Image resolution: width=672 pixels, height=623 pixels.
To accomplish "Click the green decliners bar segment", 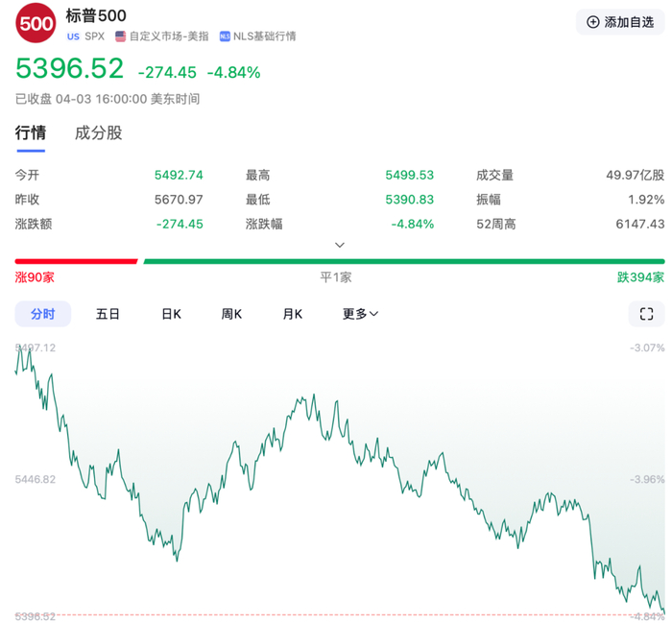I will (404, 261).
